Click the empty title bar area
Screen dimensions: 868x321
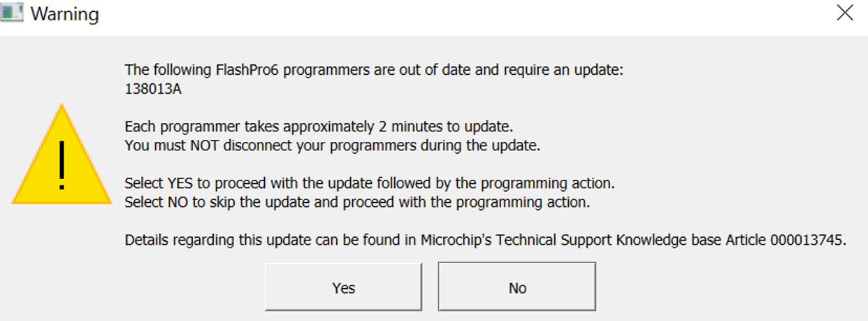pyautogui.click(x=454, y=14)
